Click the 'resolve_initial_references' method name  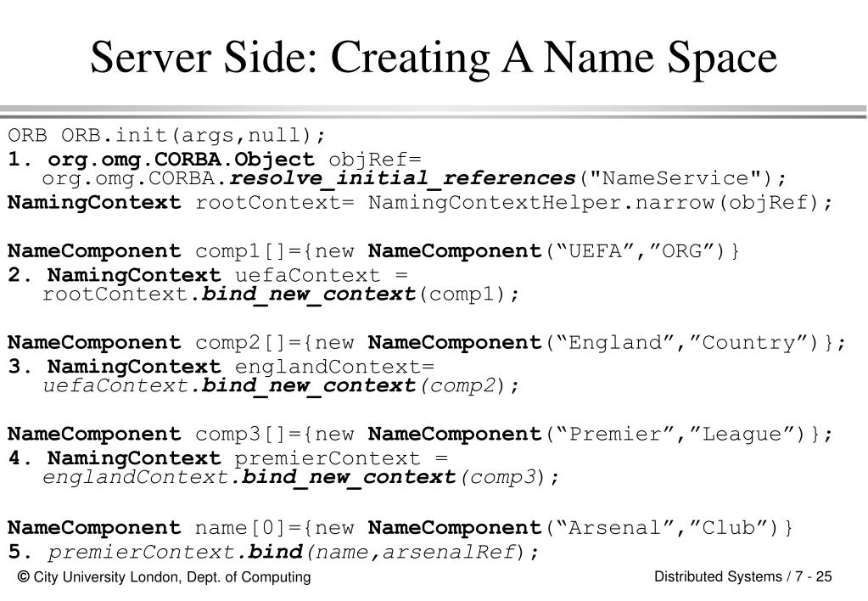click(402, 178)
